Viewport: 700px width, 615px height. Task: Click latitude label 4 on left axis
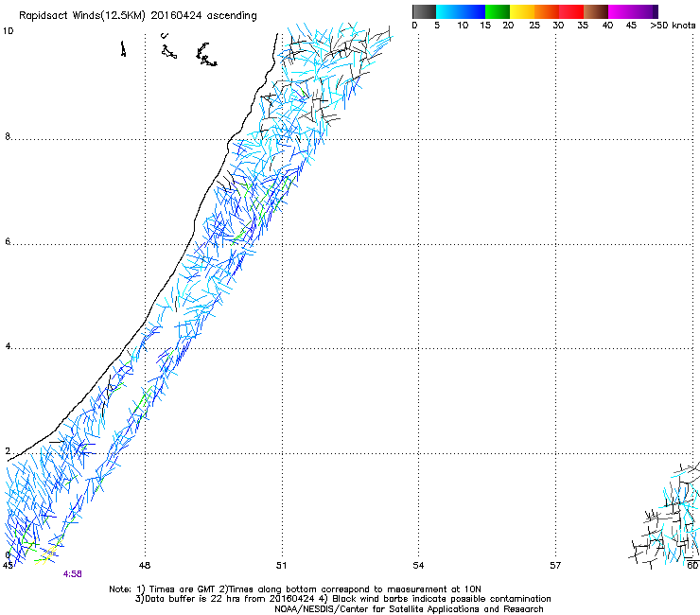click(8, 346)
